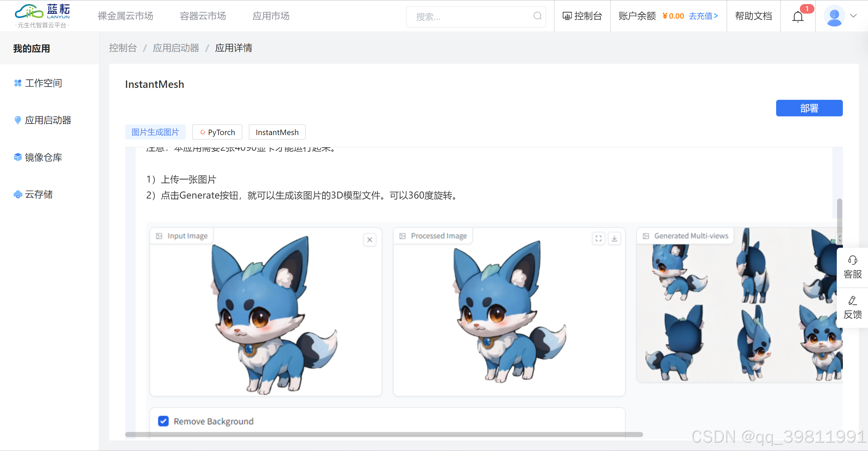Click the 客服 headset support icon

(x=852, y=260)
